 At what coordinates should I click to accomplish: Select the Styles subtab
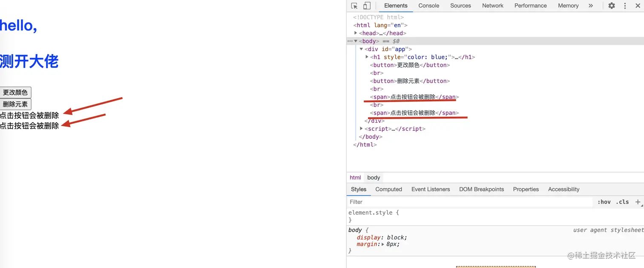[x=359, y=190]
